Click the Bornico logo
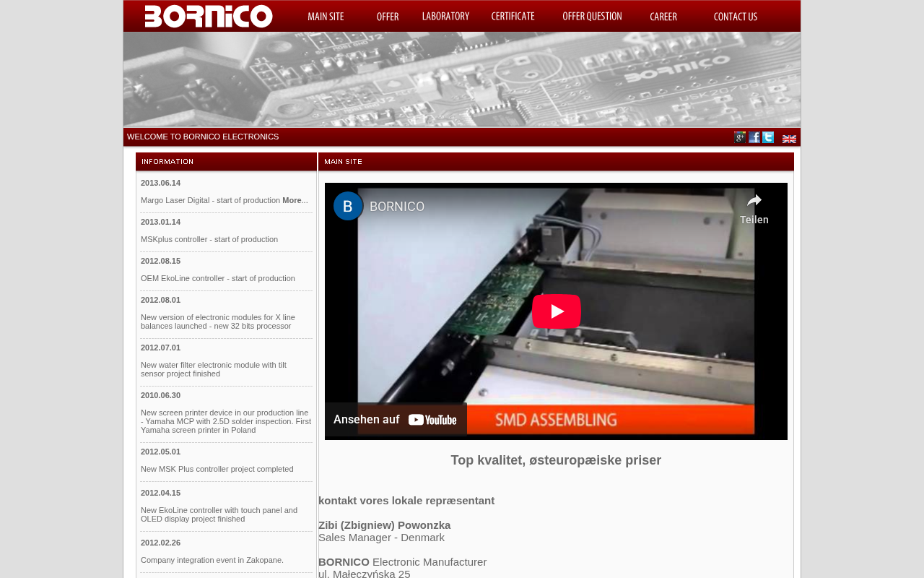This screenshot has height=578, width=924. (x=209, y=16)
